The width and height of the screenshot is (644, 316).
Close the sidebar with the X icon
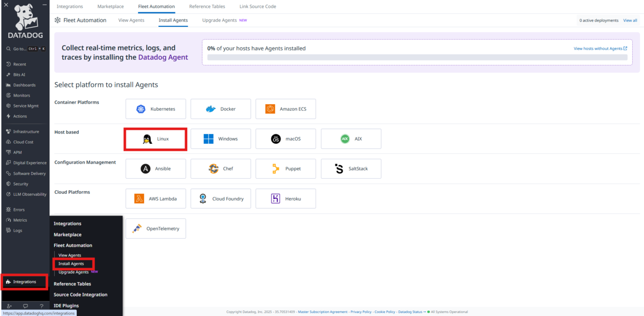[6, 4]
